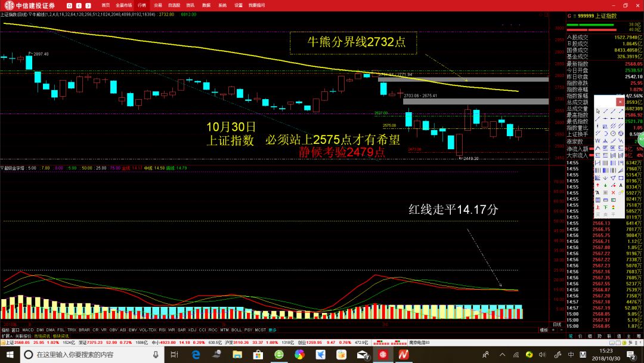The image size is (644, 363).
Task: Click the red X delete drawing tool
Action: [613, 192]
